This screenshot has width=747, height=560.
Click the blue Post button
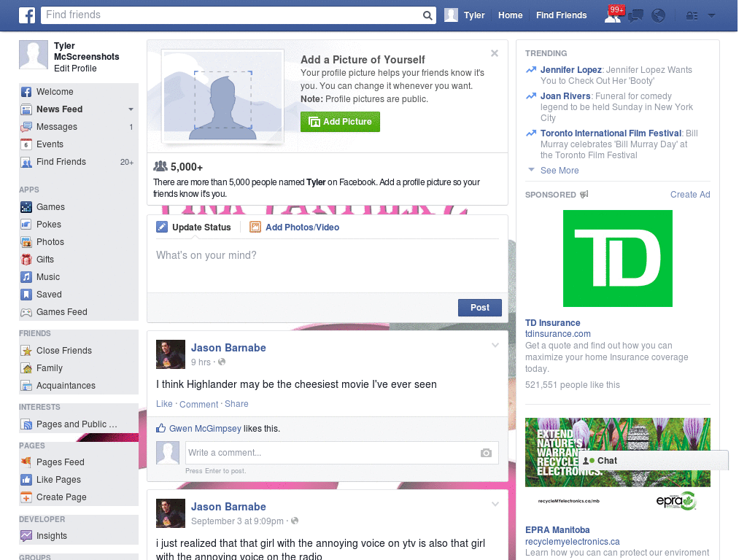[480, 308]
